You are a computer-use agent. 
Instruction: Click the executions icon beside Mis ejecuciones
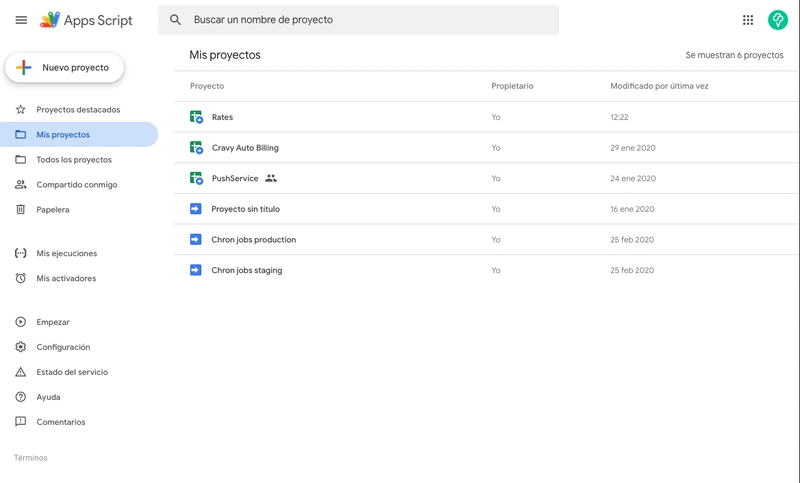(20, 253)
